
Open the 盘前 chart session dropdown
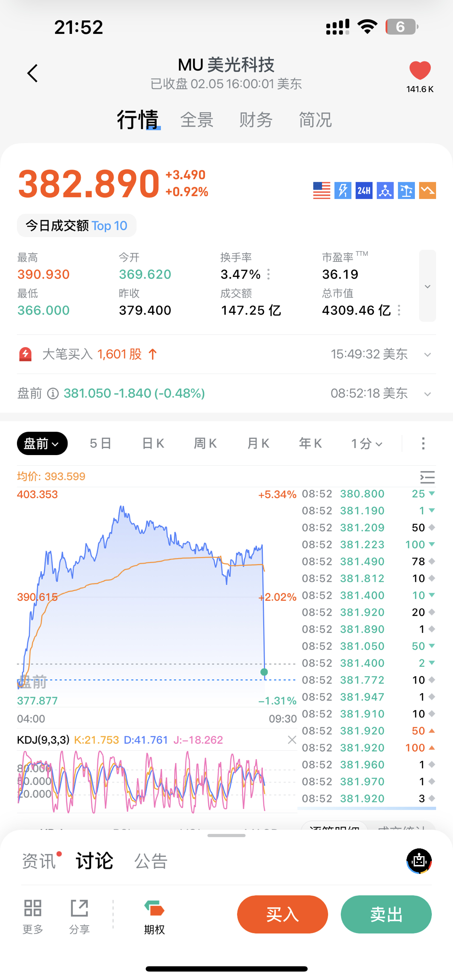(x=42, y=444)
